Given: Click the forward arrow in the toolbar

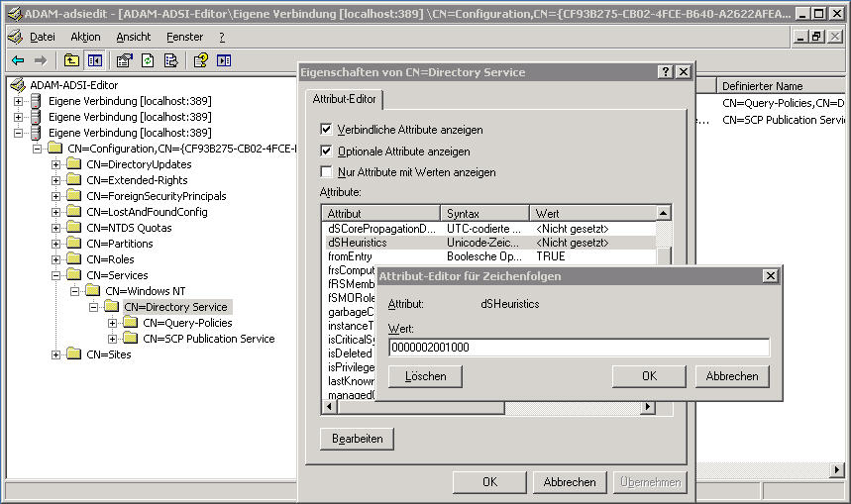Looking at the screenshot, I should coord(41,60).
